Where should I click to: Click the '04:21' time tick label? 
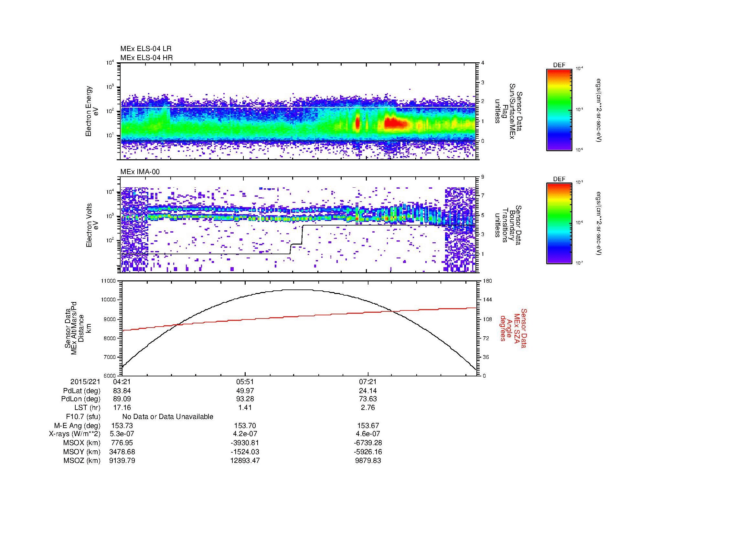[x=122, y=382]
